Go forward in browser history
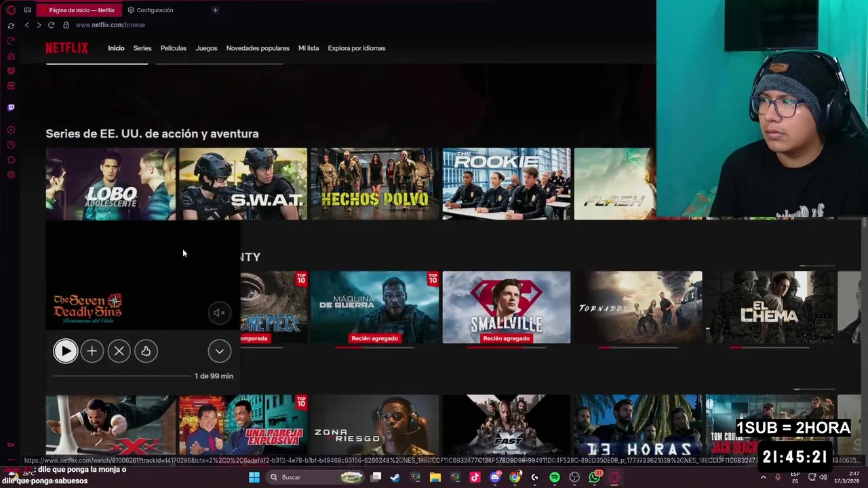The height and width of the screenshot is (488, 868). [39, 25]
